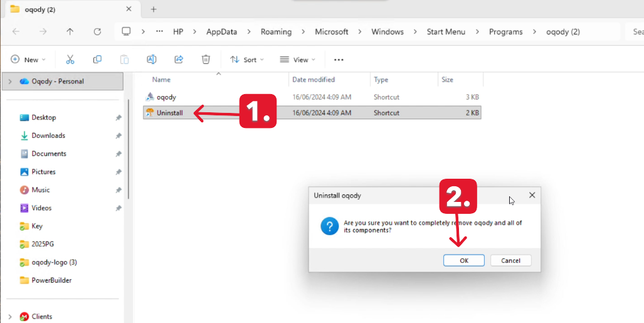
Task: Click the Cut scissors icon
Action: [70, 60]
